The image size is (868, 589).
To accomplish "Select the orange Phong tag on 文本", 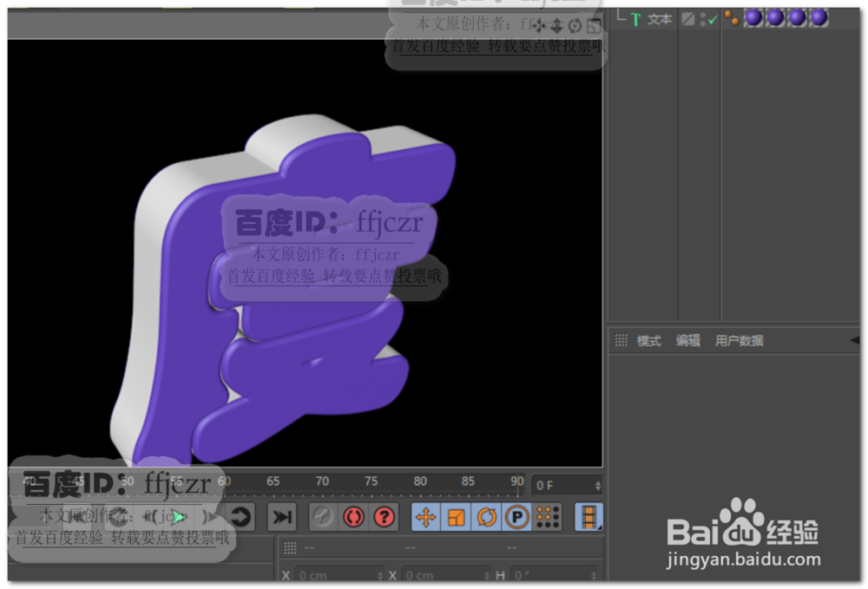I will click(x=732, y=18).
